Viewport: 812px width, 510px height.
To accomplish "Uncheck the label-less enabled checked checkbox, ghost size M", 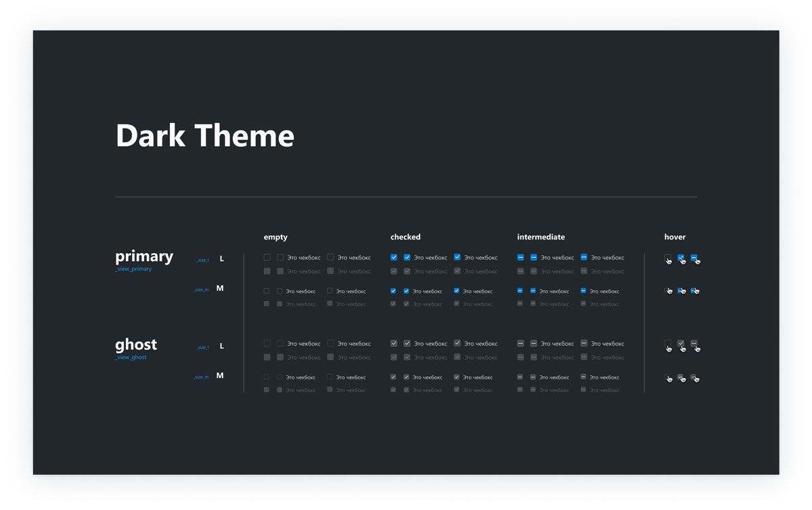I will tap(393, 377).
